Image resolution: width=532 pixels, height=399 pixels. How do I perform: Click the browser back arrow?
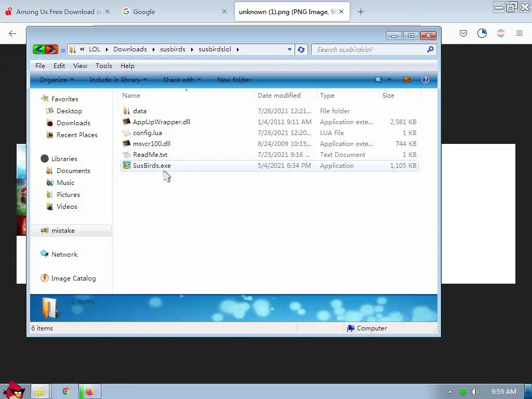(12, 33)
